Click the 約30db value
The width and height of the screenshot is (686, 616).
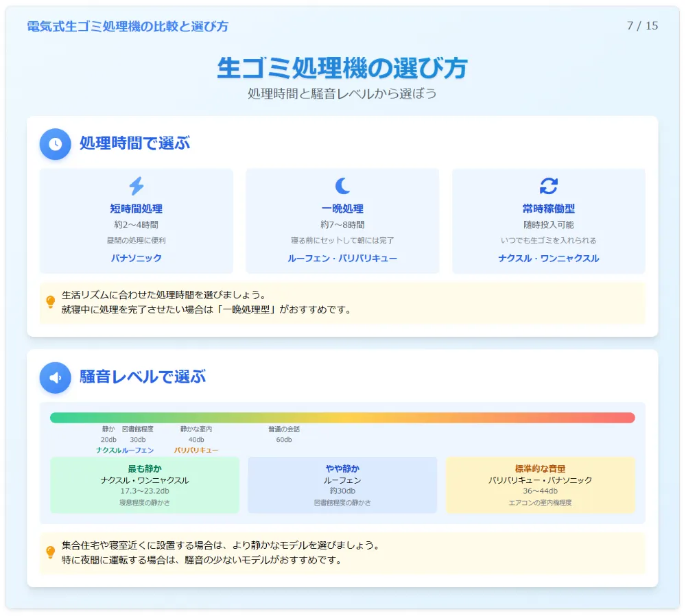tap(342, 491)
